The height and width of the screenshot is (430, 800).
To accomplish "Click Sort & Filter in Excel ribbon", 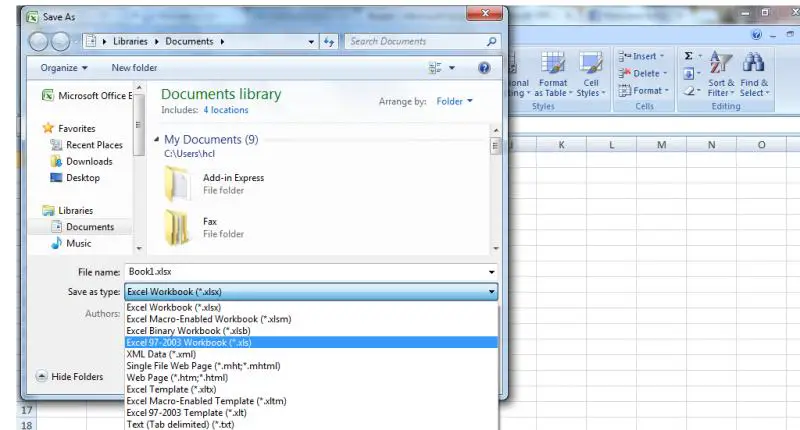I will [x=720, y=74].
